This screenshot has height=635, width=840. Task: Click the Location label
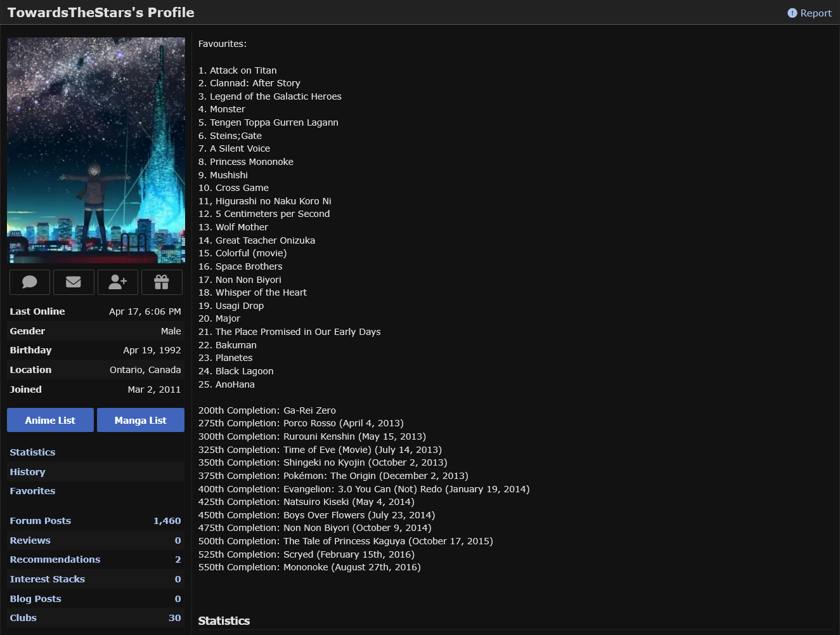point(30,370)
